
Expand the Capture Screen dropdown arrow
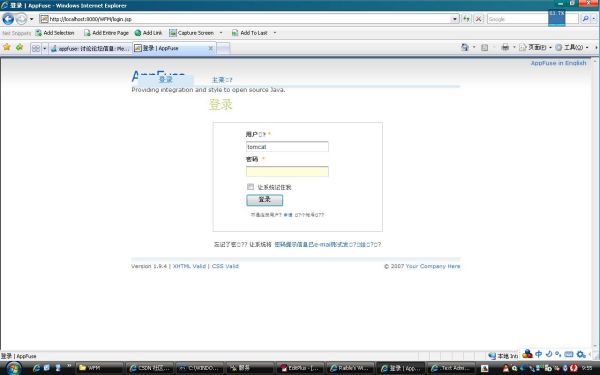click(x=221, y=33)
